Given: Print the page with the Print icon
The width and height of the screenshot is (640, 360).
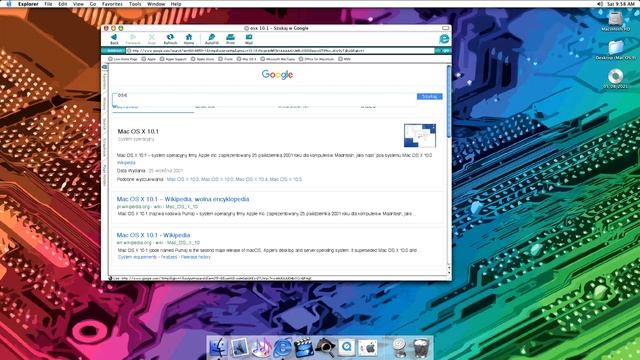Looking at the screenshot, I should coord(230,39).
